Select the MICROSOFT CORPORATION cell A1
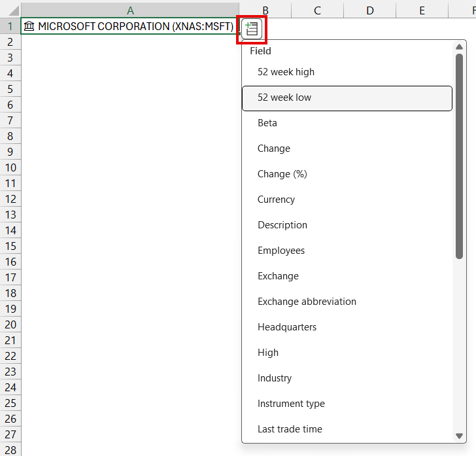The height and width of the screenshot is (456, 476). [130, 26]
